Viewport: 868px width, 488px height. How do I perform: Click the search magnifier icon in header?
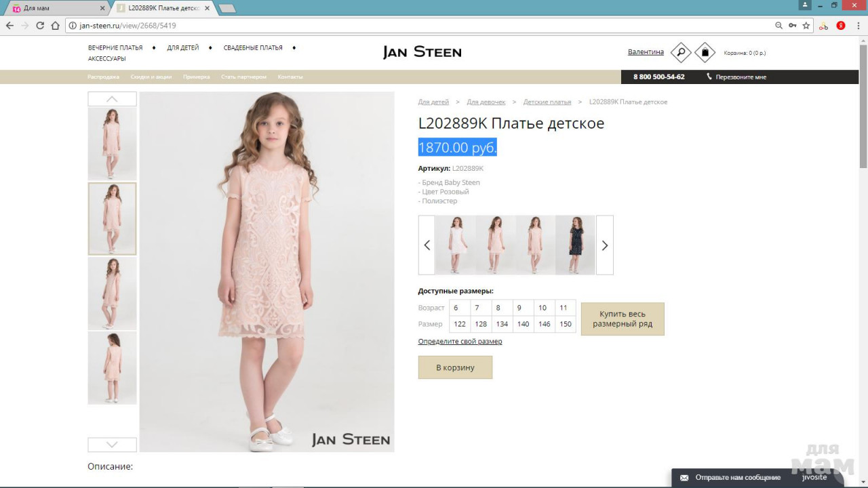point(680,52)
